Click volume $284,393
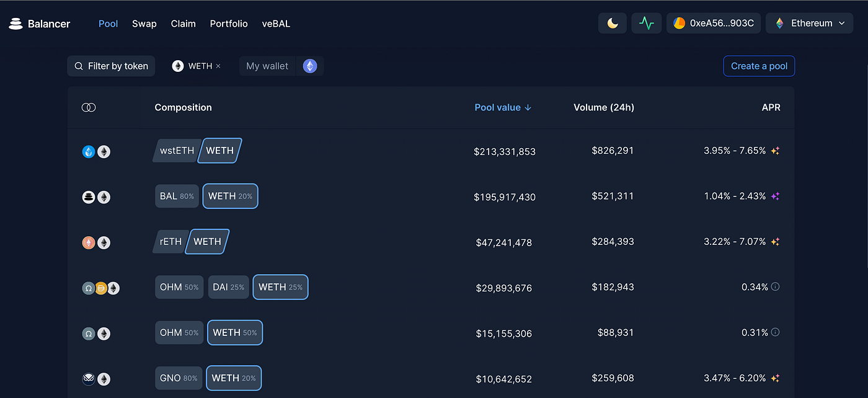This screenshot has height=398, width=868. point(613,242)
